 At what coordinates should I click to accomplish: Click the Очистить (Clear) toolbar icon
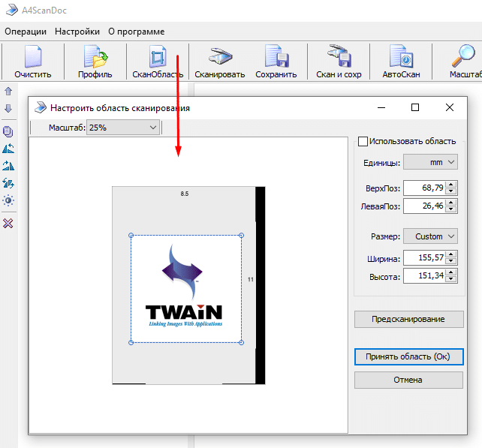32,59
